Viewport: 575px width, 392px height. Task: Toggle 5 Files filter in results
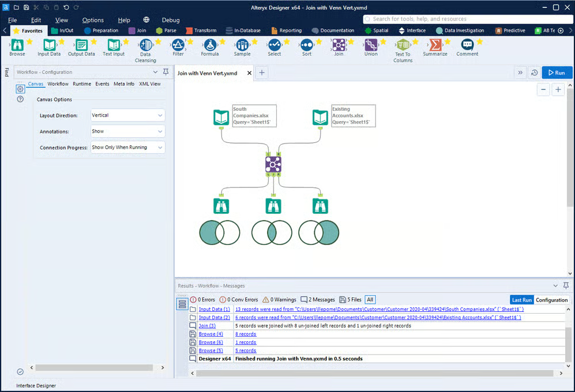(x=350, y=300)
